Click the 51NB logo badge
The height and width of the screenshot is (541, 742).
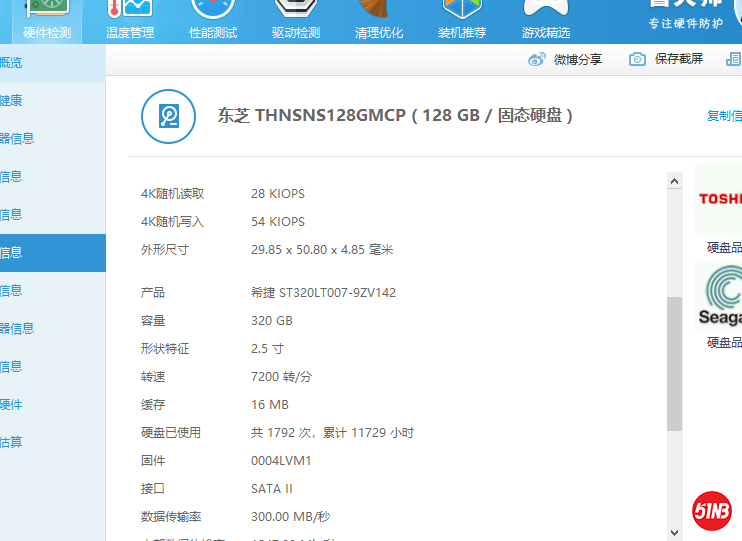click(x=712, y=512)
